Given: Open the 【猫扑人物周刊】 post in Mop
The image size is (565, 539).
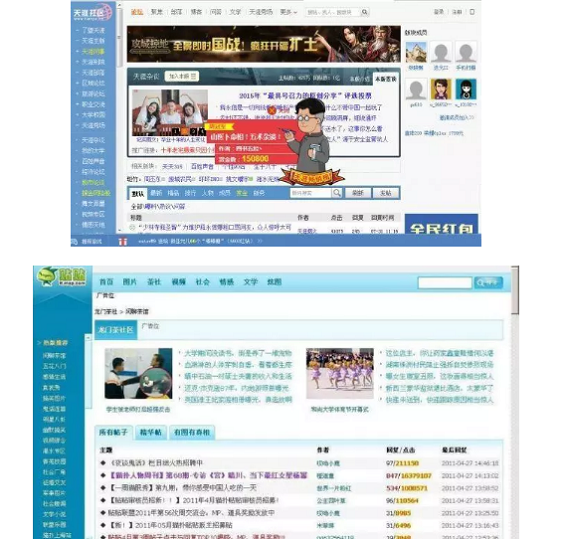Looking at the screenshot, I should (x=208, y=476).
